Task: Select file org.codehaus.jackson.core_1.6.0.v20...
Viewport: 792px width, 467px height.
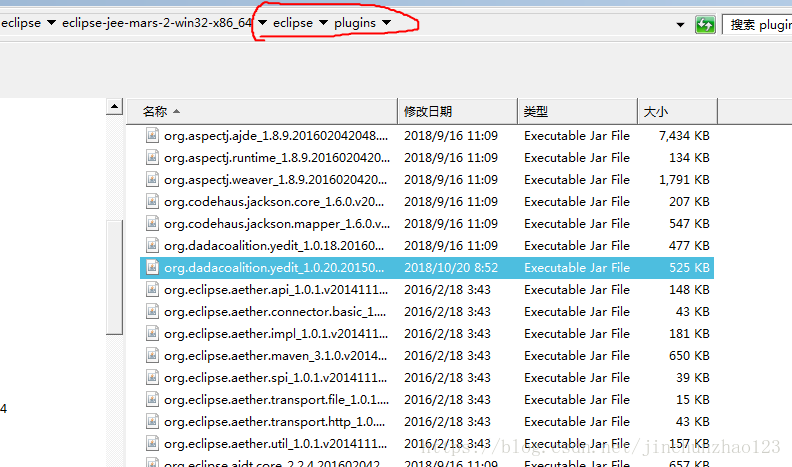Action: pyautogui.click(x=274, y=202)
